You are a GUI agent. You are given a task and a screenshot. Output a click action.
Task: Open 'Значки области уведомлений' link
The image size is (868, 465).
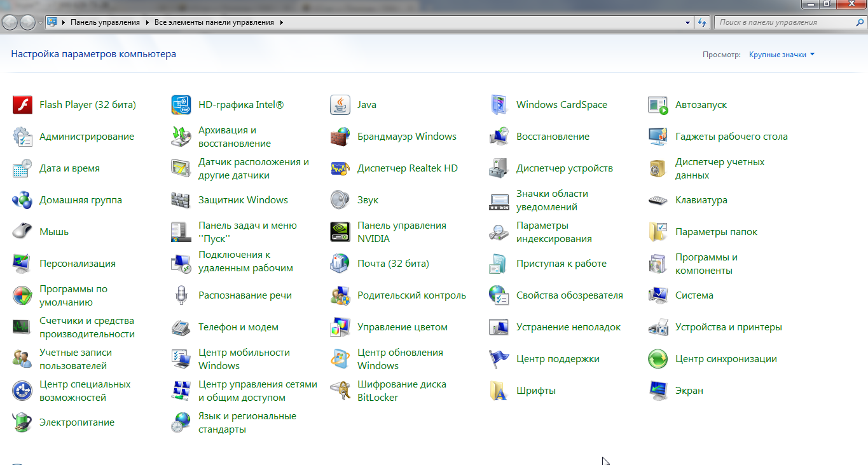coord(552,200)
